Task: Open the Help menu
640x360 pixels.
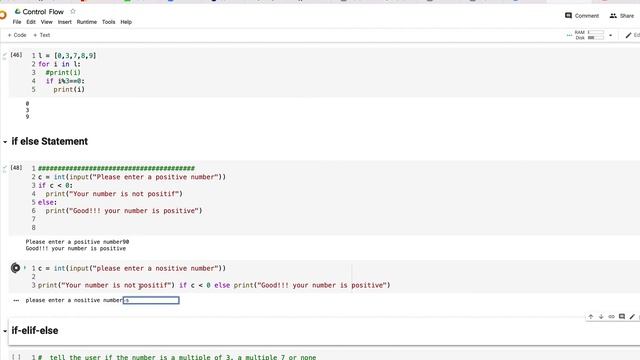Action: (x=126, y=22)
